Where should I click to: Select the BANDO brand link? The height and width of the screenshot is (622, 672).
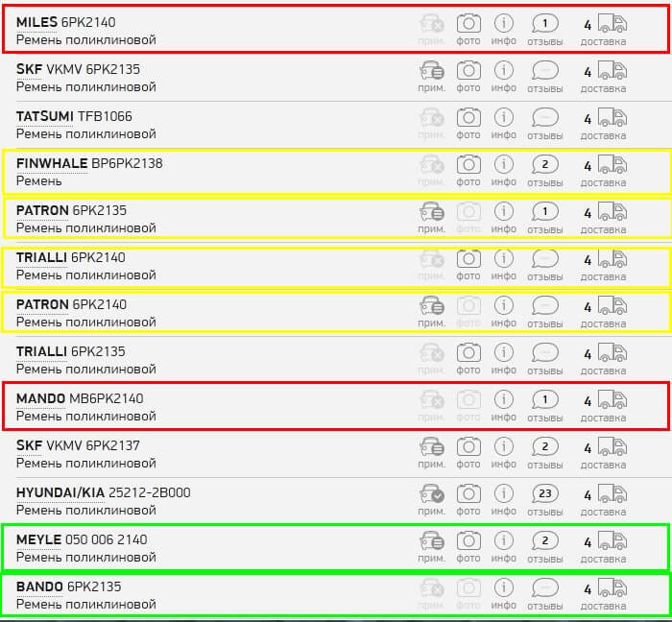39,586
